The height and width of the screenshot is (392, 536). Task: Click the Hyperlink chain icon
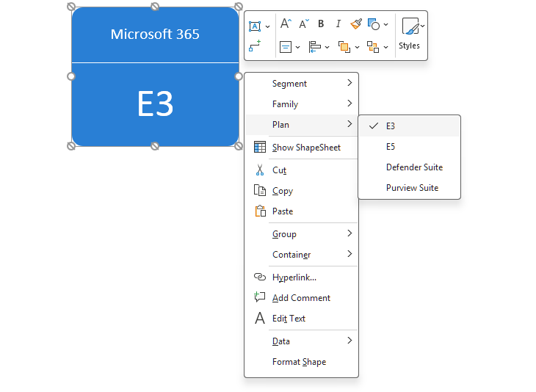point(260,277)
